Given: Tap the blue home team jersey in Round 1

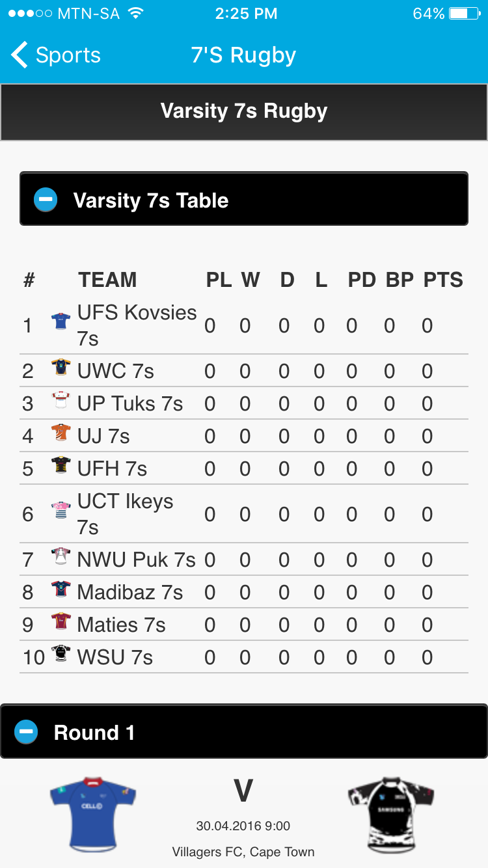Looking at the screenshot, I should point(93,813).
